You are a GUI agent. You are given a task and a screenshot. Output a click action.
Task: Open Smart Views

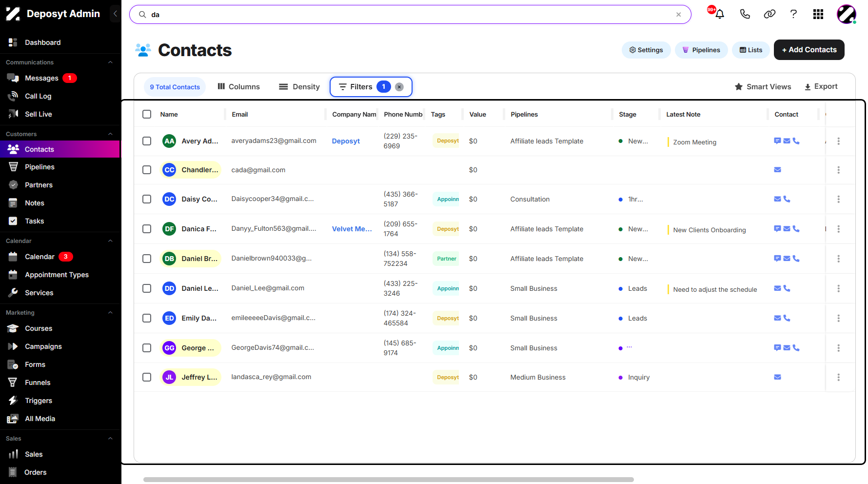(763, 87)
